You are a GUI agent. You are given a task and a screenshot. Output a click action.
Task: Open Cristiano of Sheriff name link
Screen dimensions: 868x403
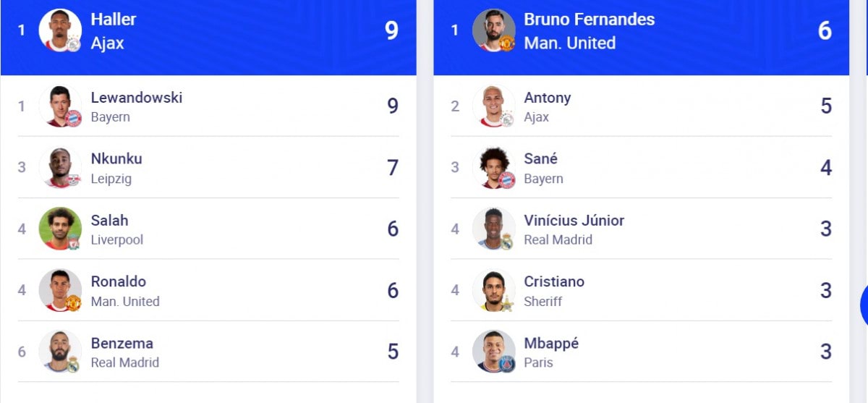[x=553, y=281]
